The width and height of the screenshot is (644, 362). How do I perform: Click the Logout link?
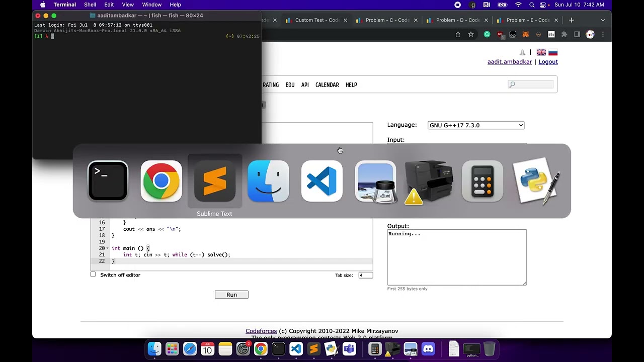pos(548,62)
